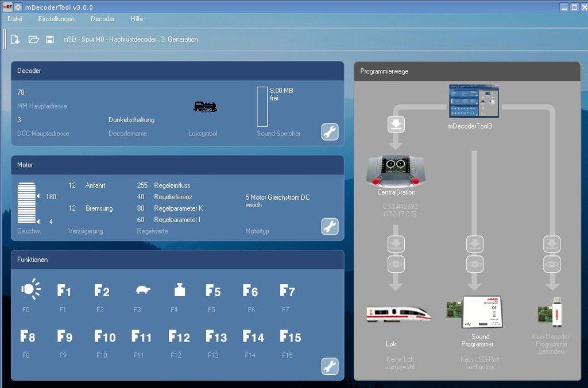Open Decoder settings with wrench icon

330,131
